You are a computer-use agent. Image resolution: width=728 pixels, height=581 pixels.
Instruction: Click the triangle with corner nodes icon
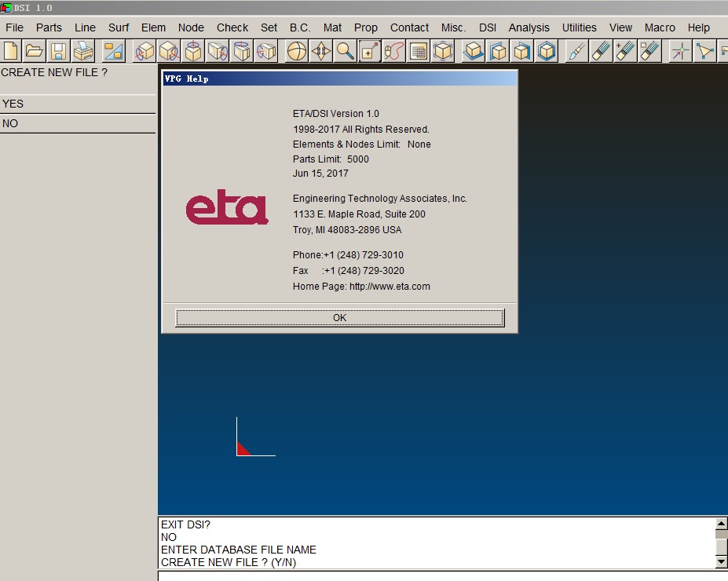pyautogui.click(x=704, y=51)
